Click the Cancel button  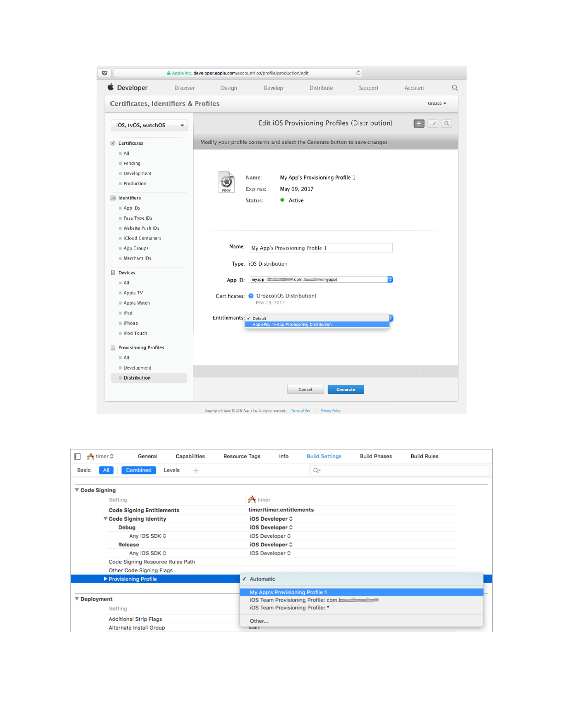point(305,389)
